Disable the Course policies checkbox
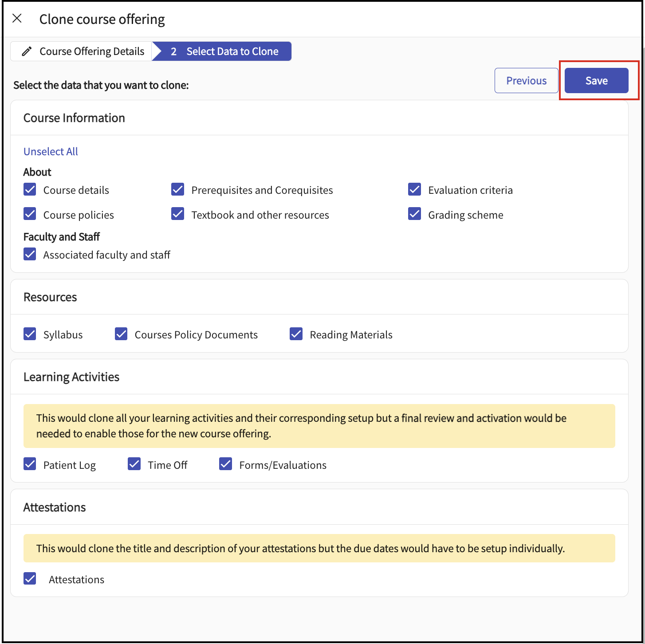This screenshot has height=644, width=645. (30, 214)
